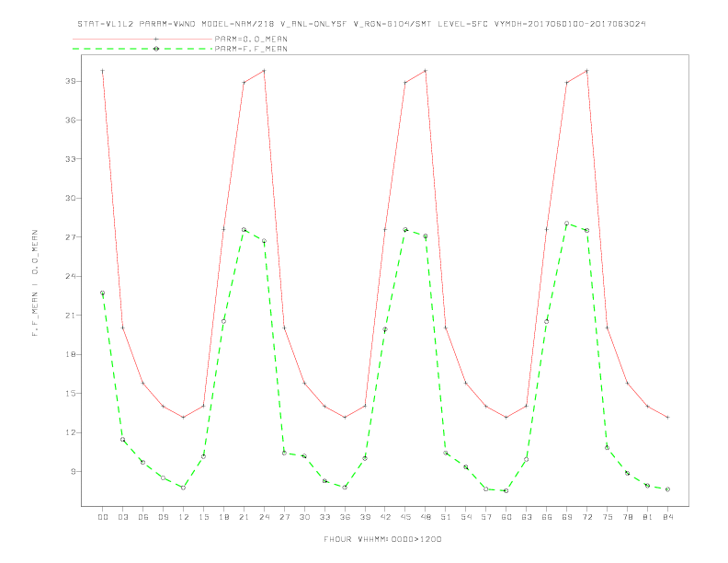
Task: Click the x-axis forecast hour label 39
Action: [365, 517]
